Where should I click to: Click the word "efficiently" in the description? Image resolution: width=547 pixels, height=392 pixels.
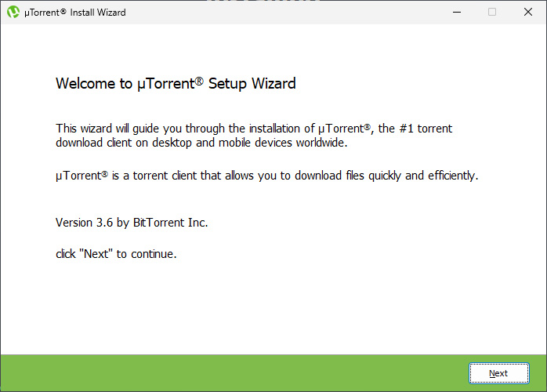click(x=451, y=176)
